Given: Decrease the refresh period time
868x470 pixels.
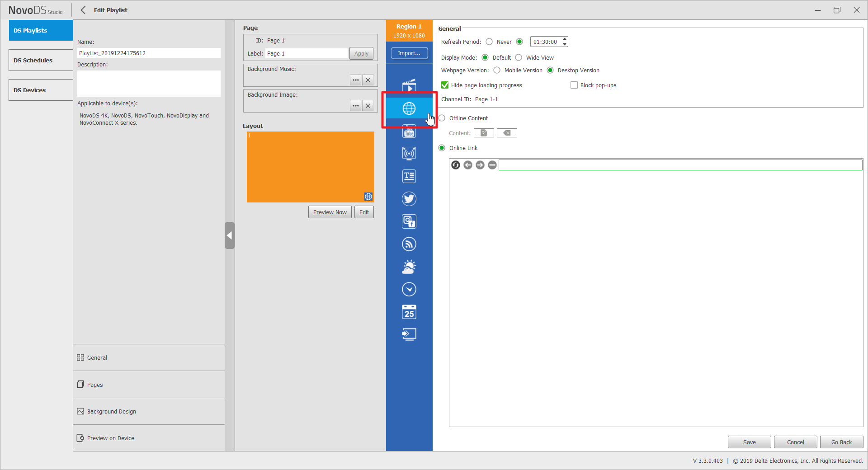Looking at the screenshot, I should coord(565,44).
